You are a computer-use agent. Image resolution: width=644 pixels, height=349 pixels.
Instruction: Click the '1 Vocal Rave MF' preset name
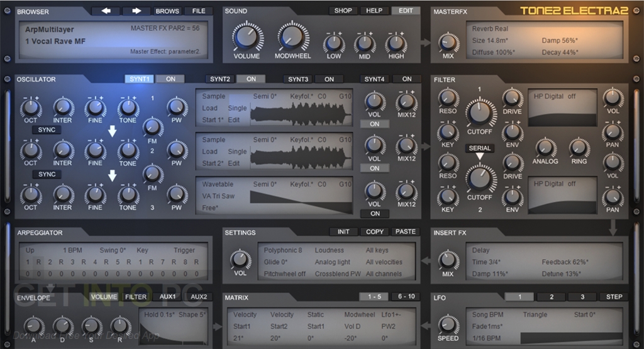pos(55,41)
